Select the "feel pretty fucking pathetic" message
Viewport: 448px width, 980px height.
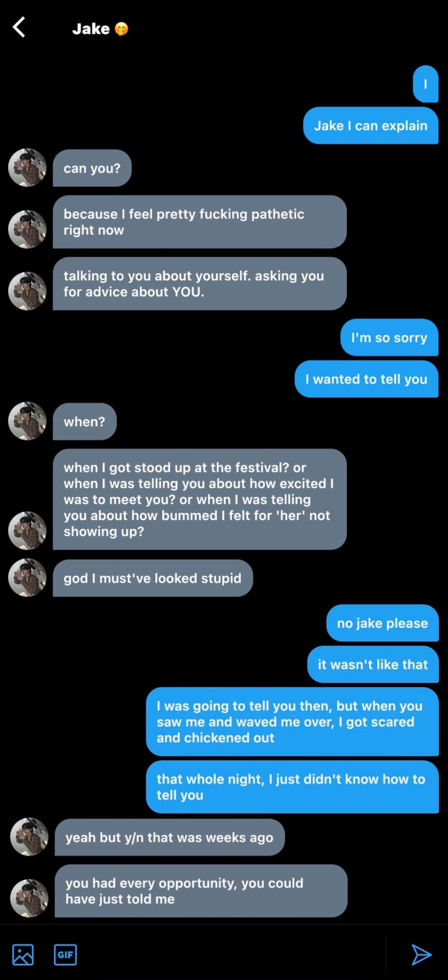[199, 222]
